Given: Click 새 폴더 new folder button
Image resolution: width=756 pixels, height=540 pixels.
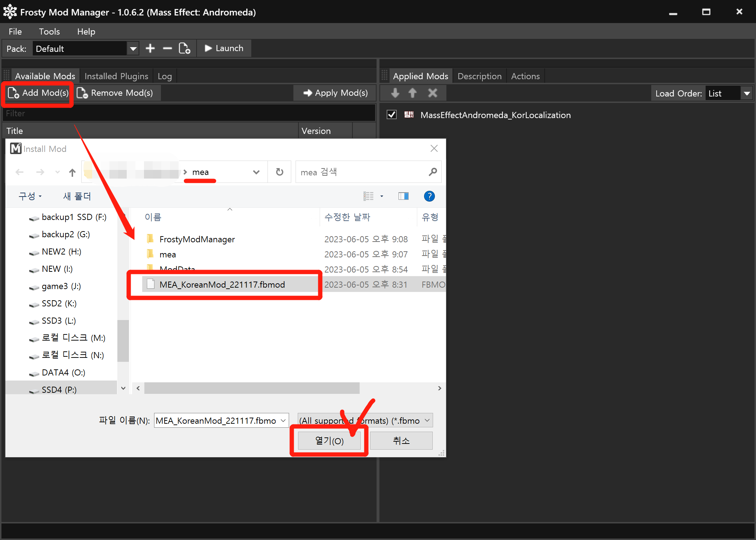Looking at the screenshot, I should pyautogui.click(x=77, y=196).
